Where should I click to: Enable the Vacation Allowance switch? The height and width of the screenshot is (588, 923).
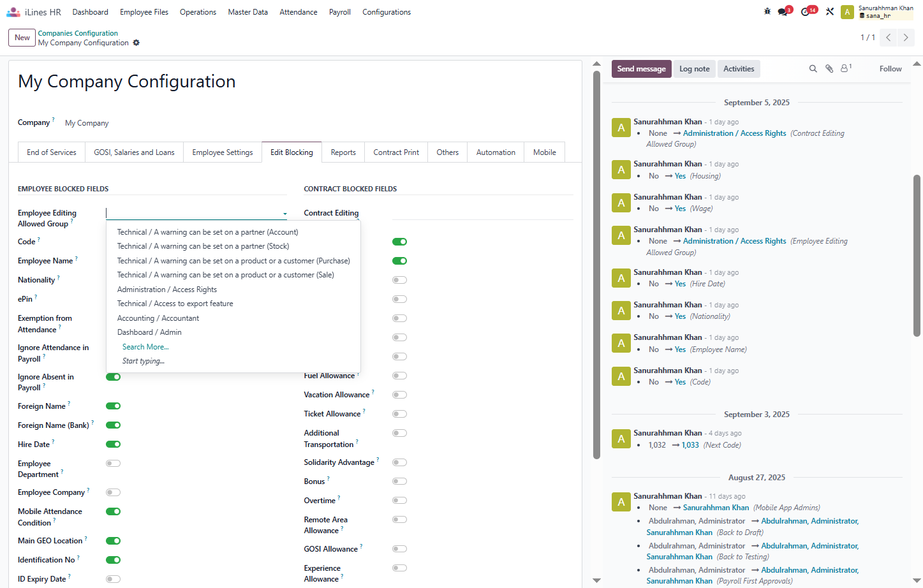tap(400, 395)
